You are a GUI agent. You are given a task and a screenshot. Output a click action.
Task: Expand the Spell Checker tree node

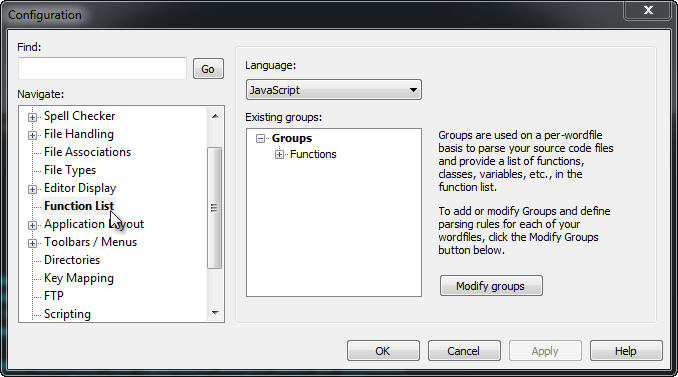(32, 117)
